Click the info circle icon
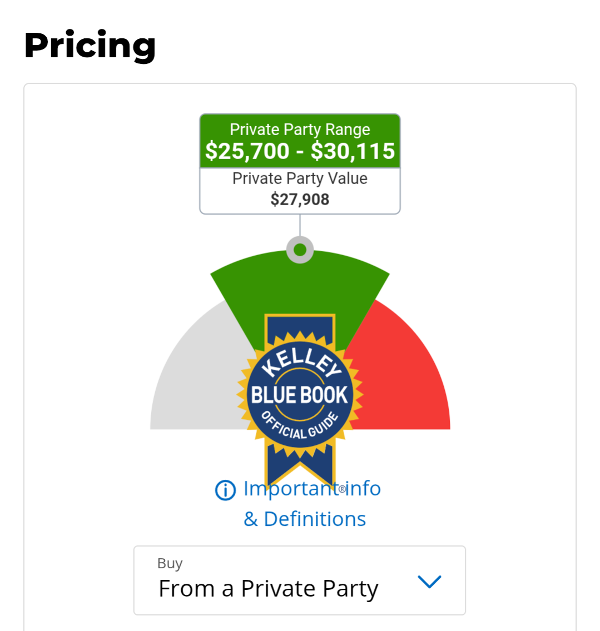The height and width of the screenshot is (631, 600). 226,490
